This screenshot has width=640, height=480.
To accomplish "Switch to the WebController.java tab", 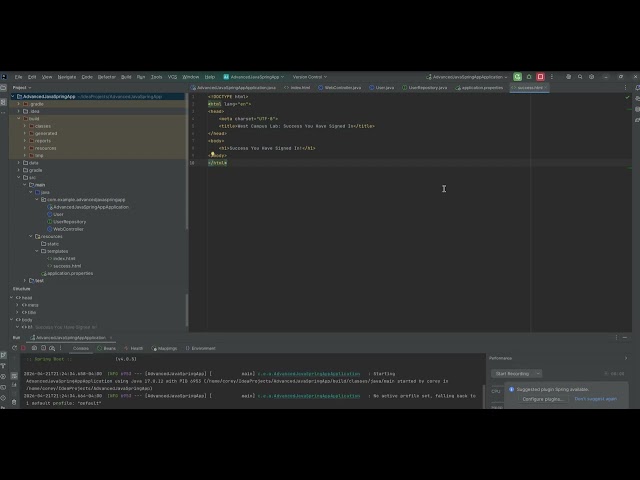I will 339,88.
